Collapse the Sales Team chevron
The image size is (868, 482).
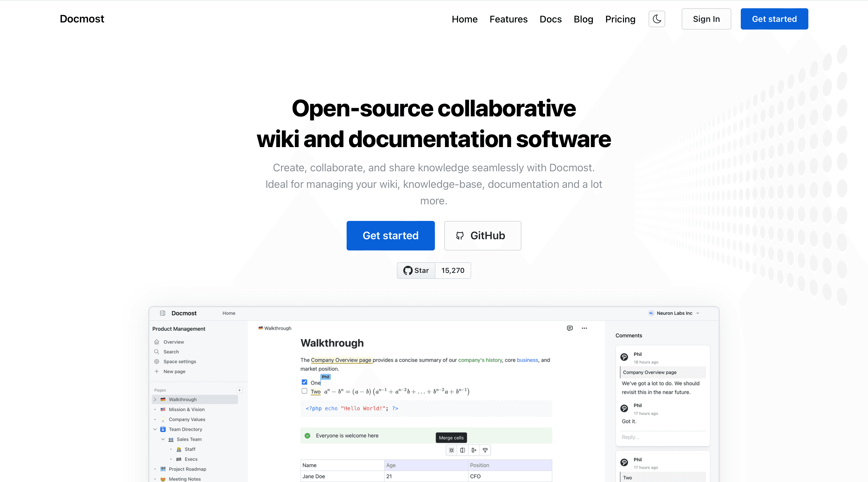point(163,439)
